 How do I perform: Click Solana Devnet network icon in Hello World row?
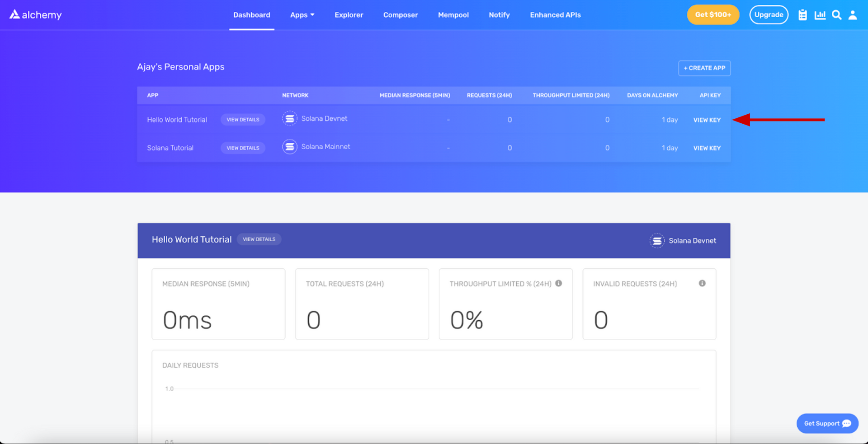tap(290, 118)
